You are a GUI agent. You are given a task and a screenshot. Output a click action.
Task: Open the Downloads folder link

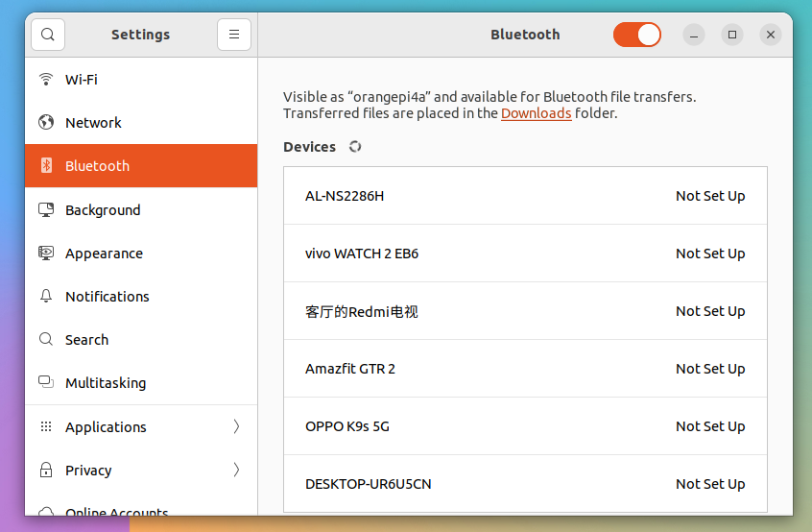536,113
